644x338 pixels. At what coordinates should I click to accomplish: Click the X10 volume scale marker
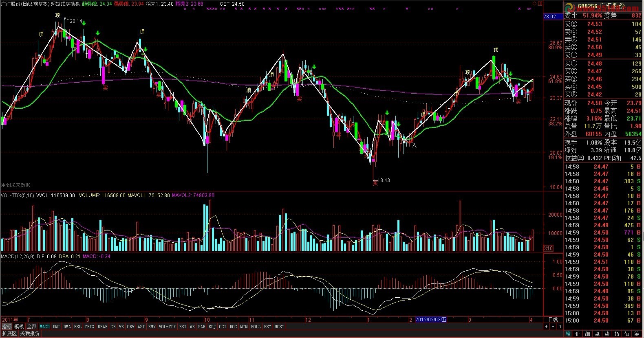click(x=549, y=248)
